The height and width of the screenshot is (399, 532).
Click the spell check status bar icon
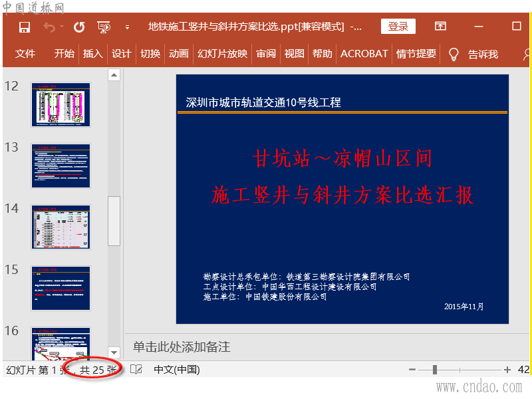(136, 370)
